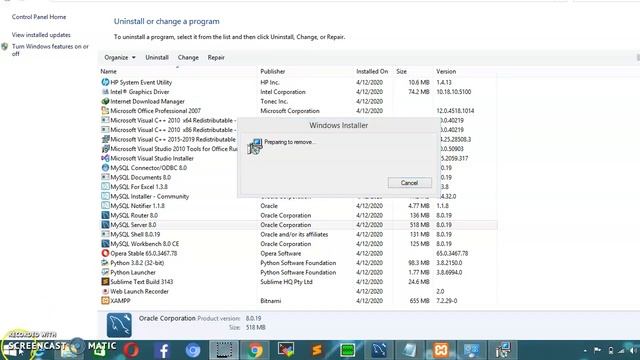The width and height of the screenshot is (640, 360).
Task: Select MySQL Installer - Community icon
Action: 105,196
